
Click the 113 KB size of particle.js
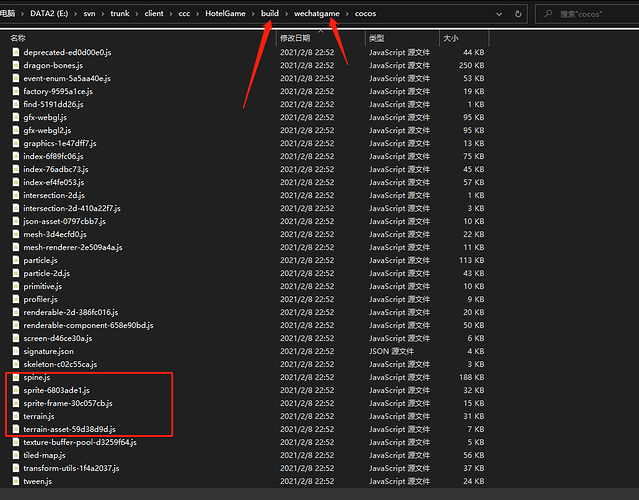point(472,260)
